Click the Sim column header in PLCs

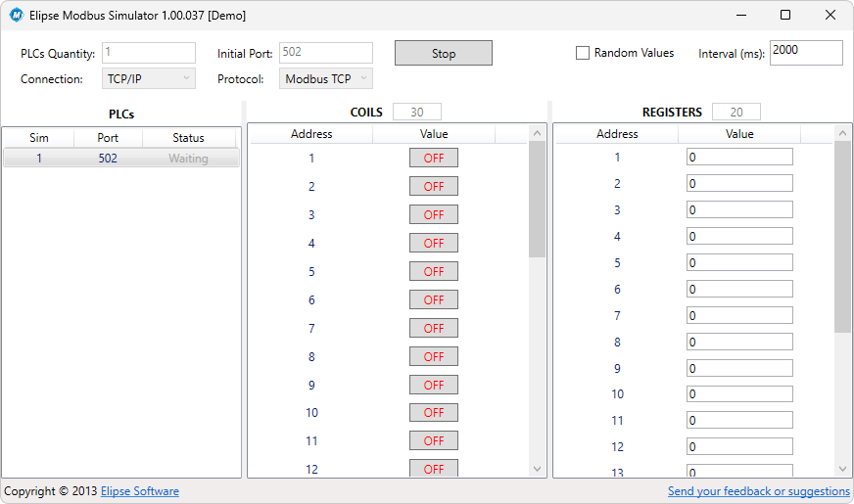(x=38, y=138)
